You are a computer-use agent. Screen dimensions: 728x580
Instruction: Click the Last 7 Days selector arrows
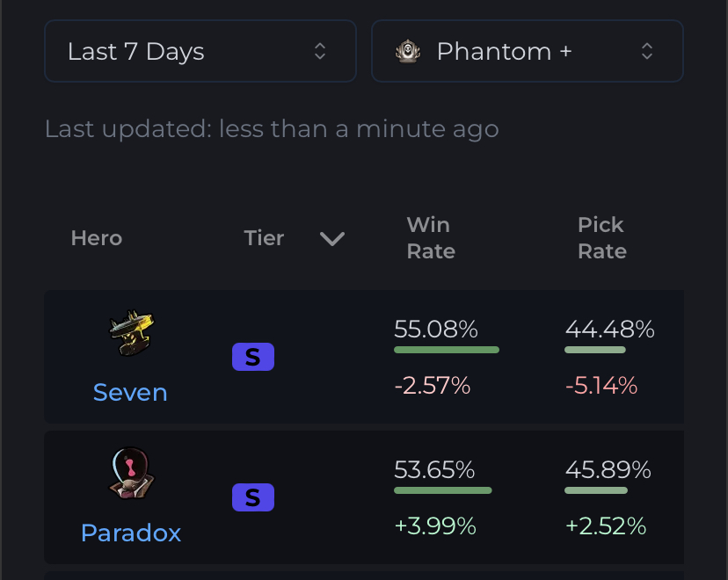(x=320, y=51)
